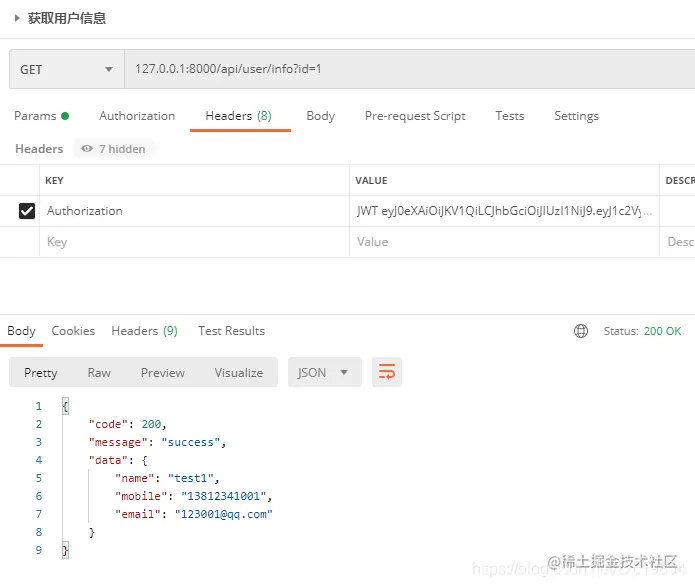Select the Visualize view button
The image size is (695, 587).
[x=238, y=373]
